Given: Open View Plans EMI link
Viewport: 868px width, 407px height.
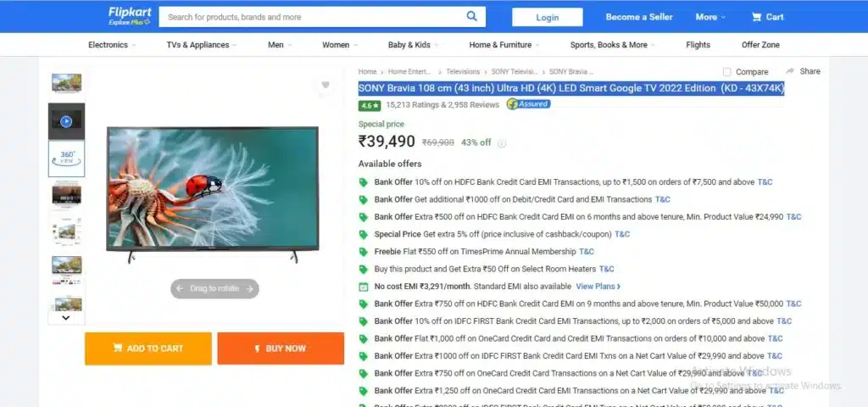Looking at the screenshot, I should (x=598, y=287).
